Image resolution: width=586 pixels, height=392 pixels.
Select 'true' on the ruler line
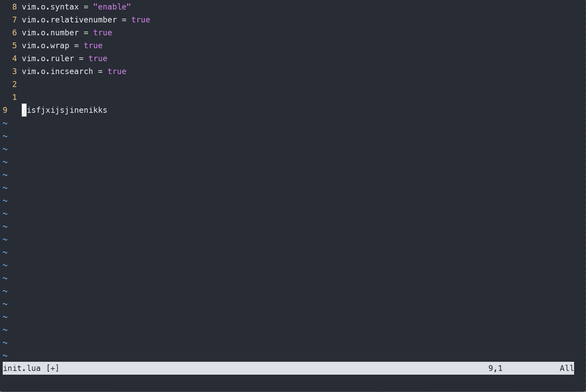[98, 58]
